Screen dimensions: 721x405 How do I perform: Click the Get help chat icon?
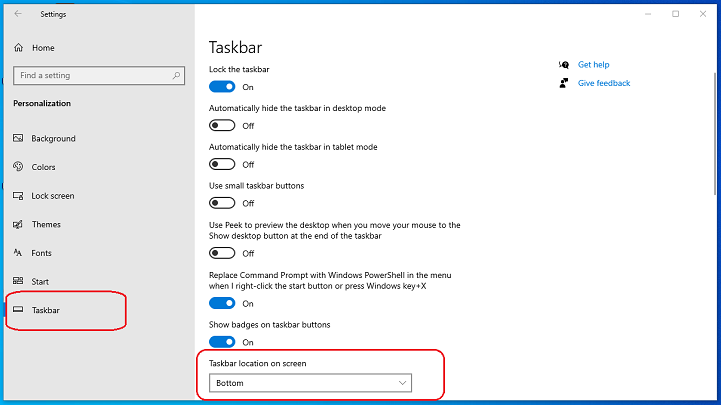coord(564,64)
